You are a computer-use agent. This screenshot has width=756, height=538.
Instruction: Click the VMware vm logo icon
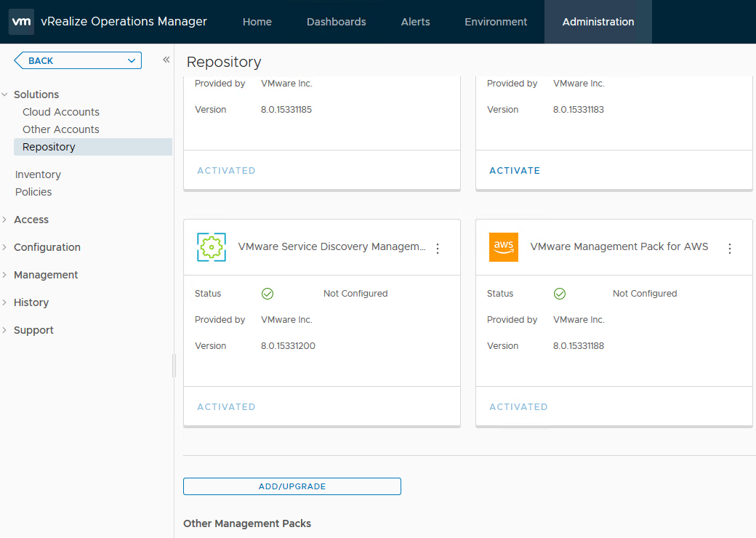coord(21,22)
